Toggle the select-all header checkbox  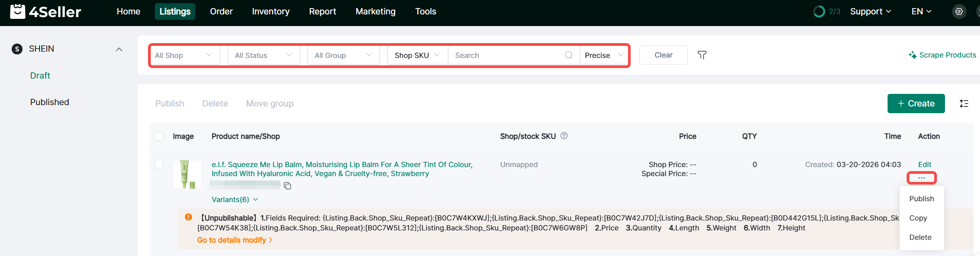click(x=159, y=136)
